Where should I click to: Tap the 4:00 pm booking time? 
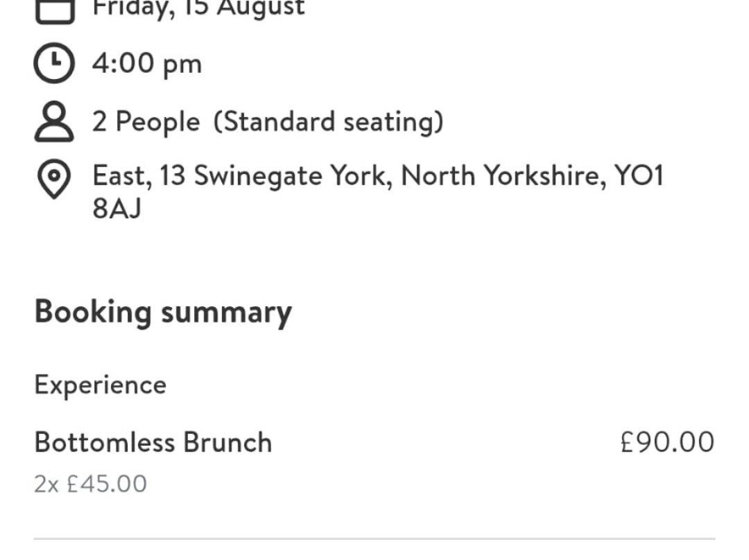pyautogui.click(x=147, y=64)
